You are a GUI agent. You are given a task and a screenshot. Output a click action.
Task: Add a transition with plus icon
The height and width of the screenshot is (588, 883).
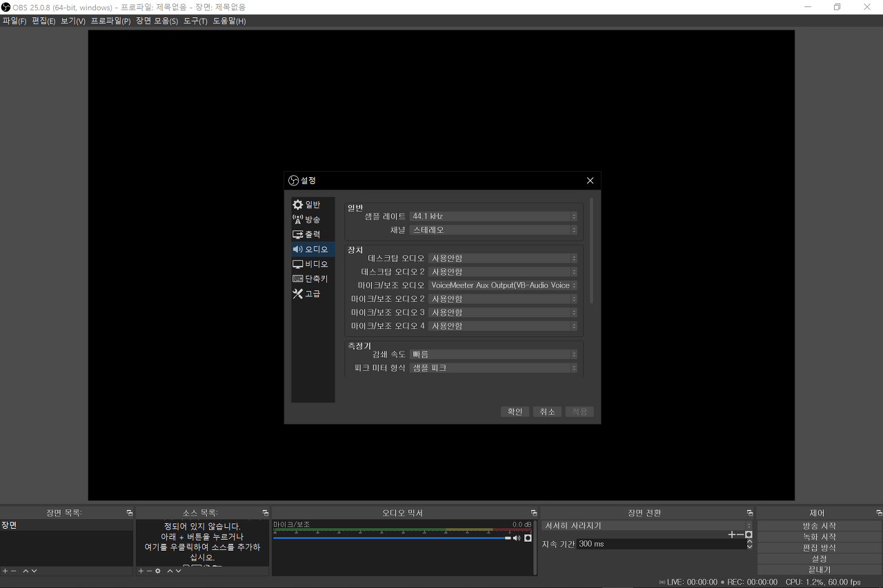pos(732,534)
